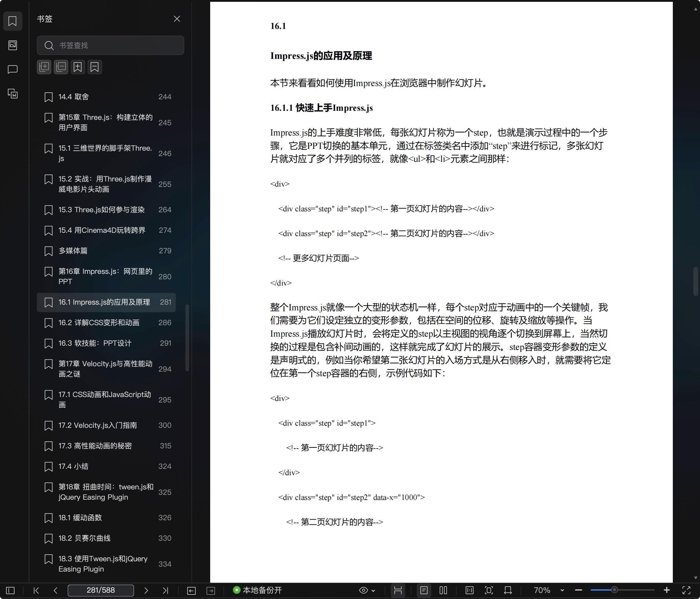The width and height of the screenshot is (700, 599).
Task: Go to the first page
Action: tap(36, 590)
